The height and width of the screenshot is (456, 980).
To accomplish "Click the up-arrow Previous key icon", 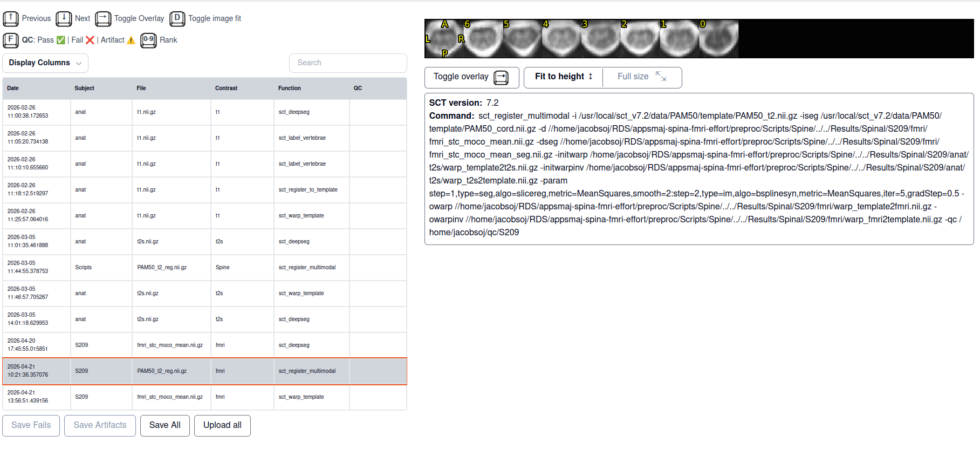I will [x=11, y=19].
